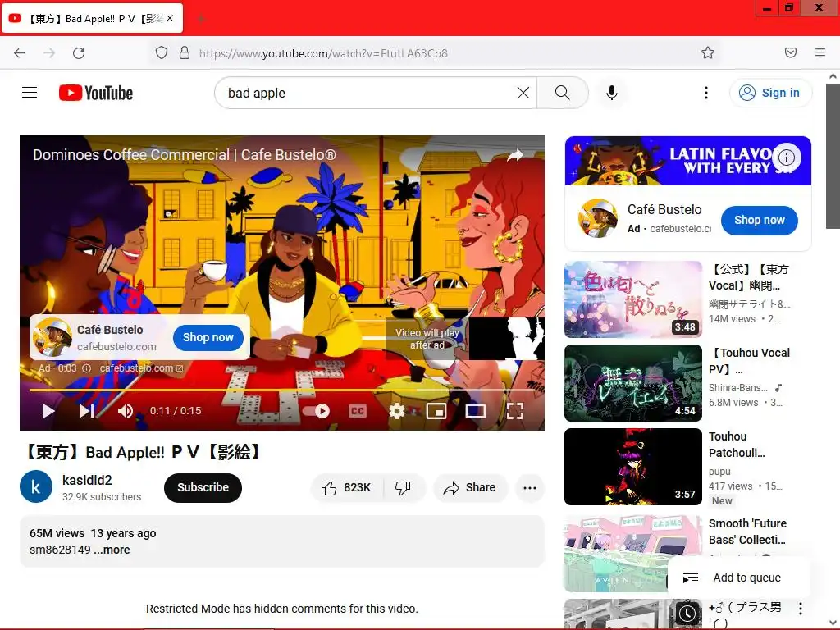
Task: Open Firefox application menu
Action: tap(820, 52)
